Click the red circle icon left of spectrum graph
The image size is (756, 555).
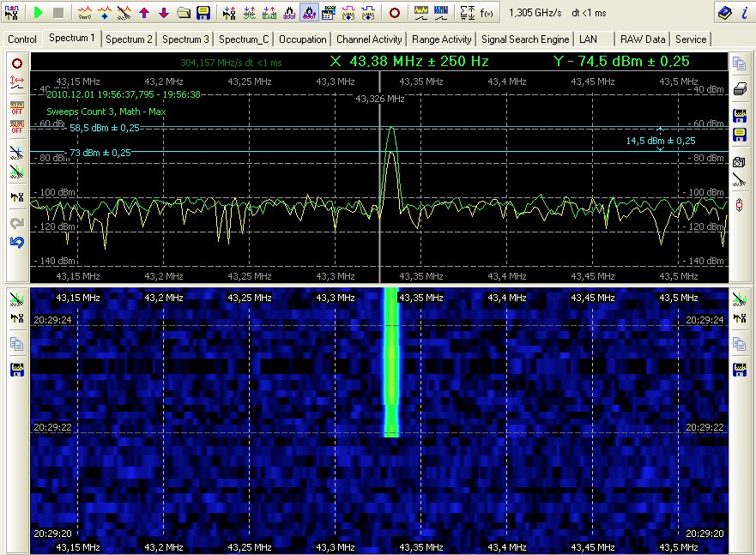tap(17, 63)
